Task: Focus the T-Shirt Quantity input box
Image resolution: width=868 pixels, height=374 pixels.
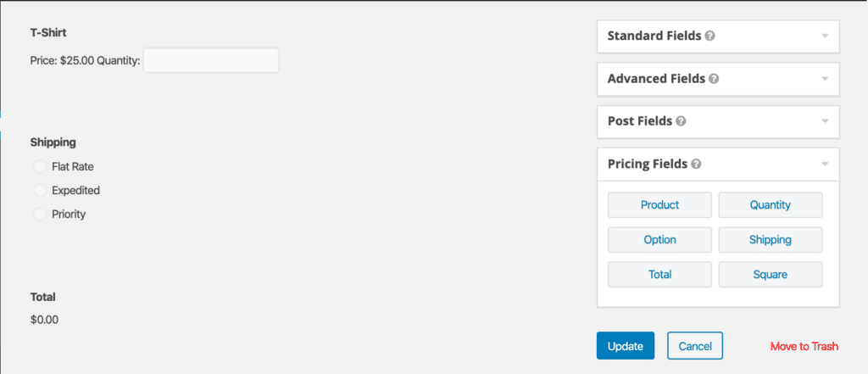Action: coord(211,60)
